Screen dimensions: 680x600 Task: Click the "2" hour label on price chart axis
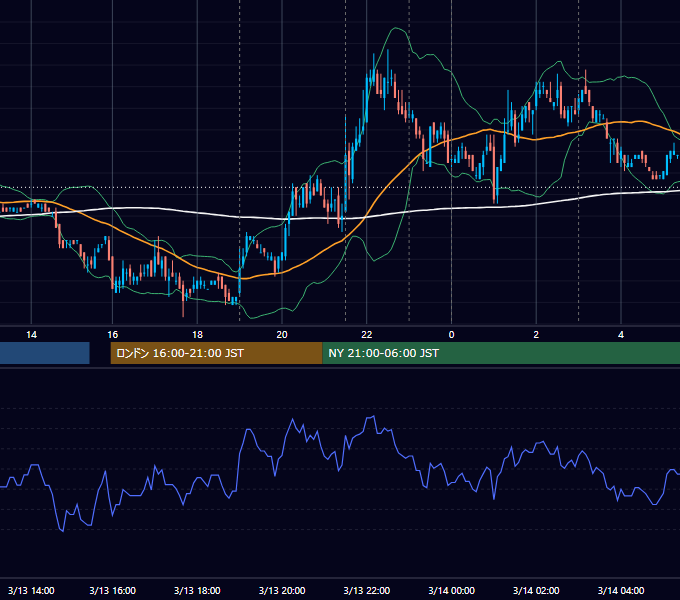coord(536,335)
